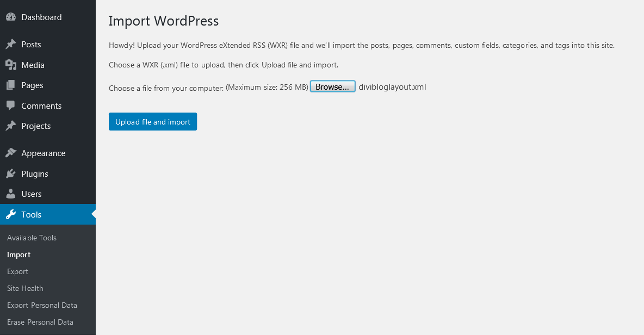Open Export submenu link

(17, 271)
